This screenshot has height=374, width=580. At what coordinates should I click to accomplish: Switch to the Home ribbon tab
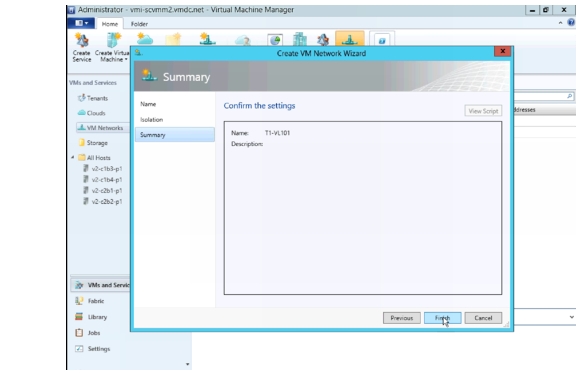tap(110, 24)
